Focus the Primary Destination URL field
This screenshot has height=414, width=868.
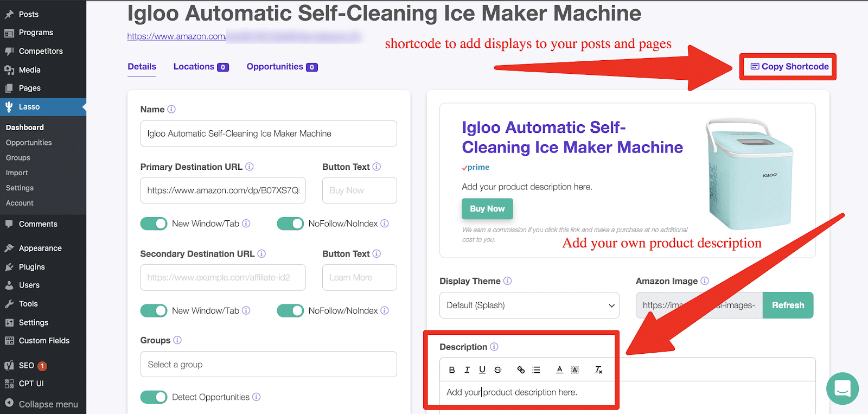[223, 190]
